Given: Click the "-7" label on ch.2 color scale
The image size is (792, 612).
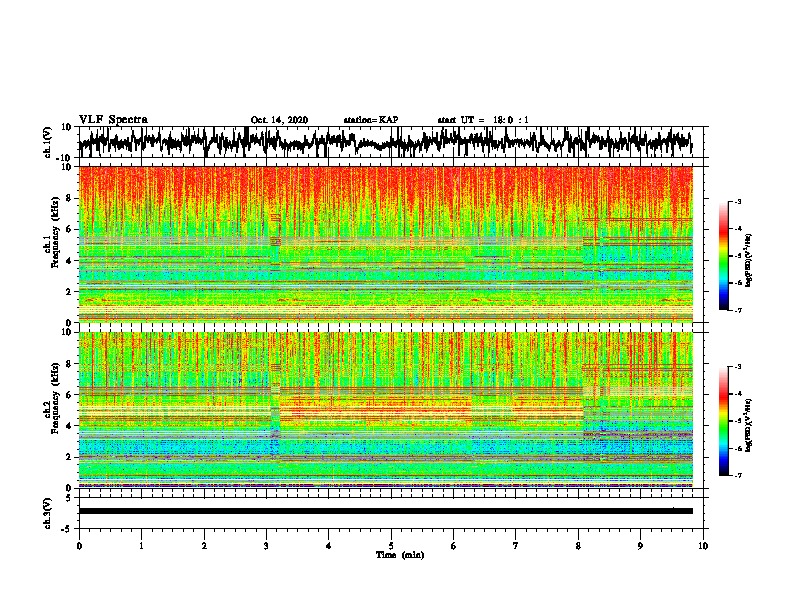Looking at the screenshot, I should (737, 476).
